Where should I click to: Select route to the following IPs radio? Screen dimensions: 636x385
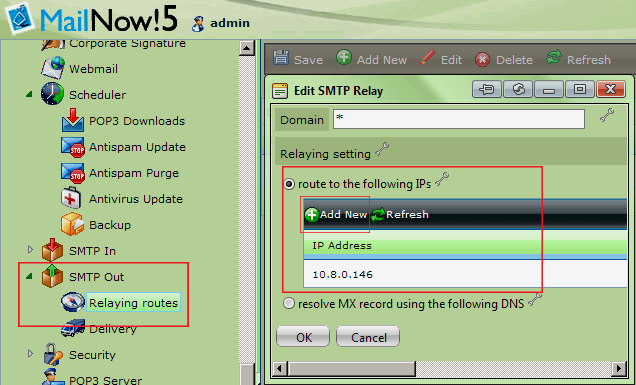(x=289, y=184)
